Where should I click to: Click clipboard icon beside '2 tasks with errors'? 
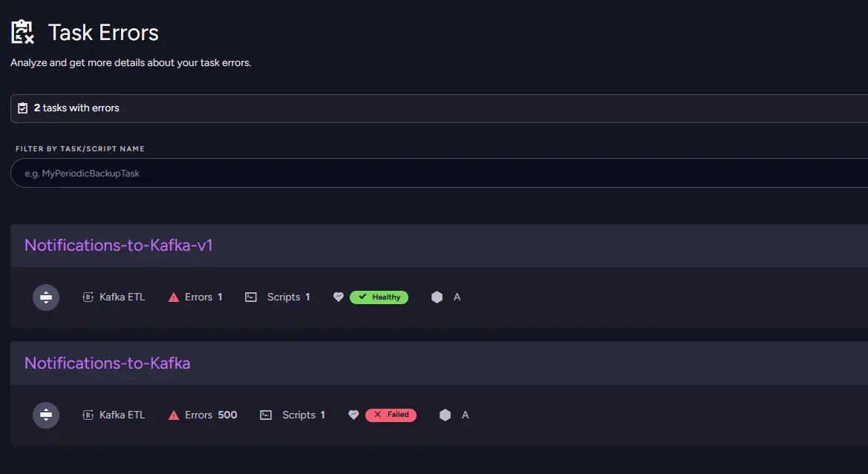[23, 108]
